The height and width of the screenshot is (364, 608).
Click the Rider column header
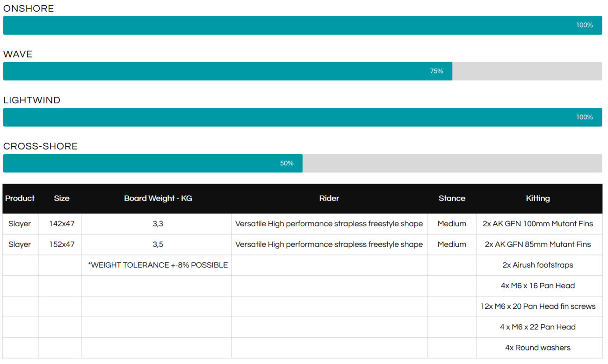tap(329, 199)
